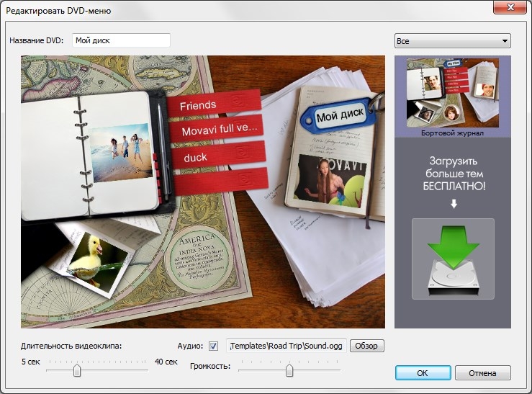The image size is (532, 394).
Task: Select the Friends menu entry in preview
Action: 214,104
